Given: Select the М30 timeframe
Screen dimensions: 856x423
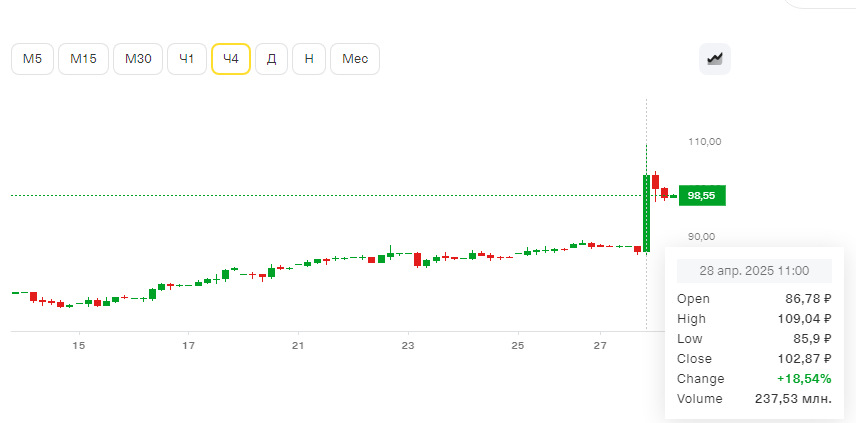Looking at the screenshot, I should pyautogui.click(x=138, y=59).
